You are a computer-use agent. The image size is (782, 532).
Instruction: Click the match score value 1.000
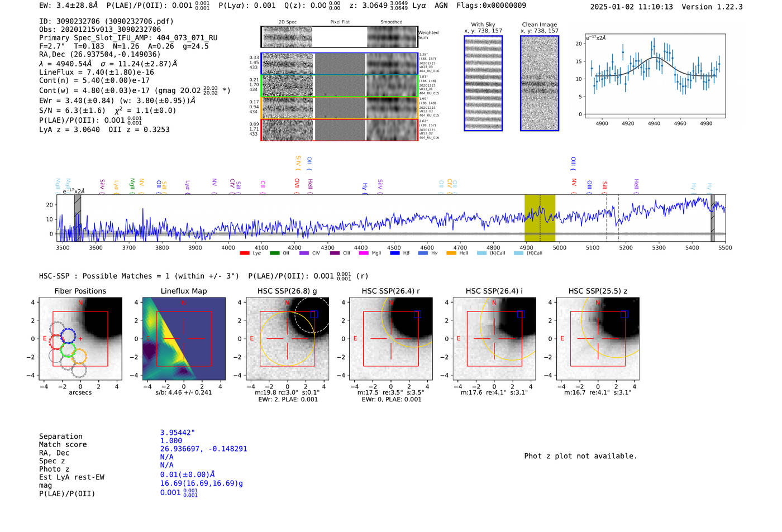(171, 440)
